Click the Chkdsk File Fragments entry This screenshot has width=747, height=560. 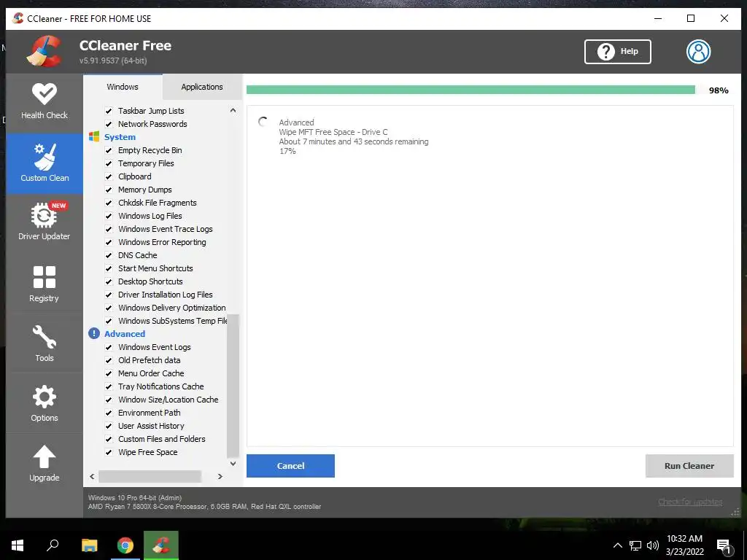point(158,203)
